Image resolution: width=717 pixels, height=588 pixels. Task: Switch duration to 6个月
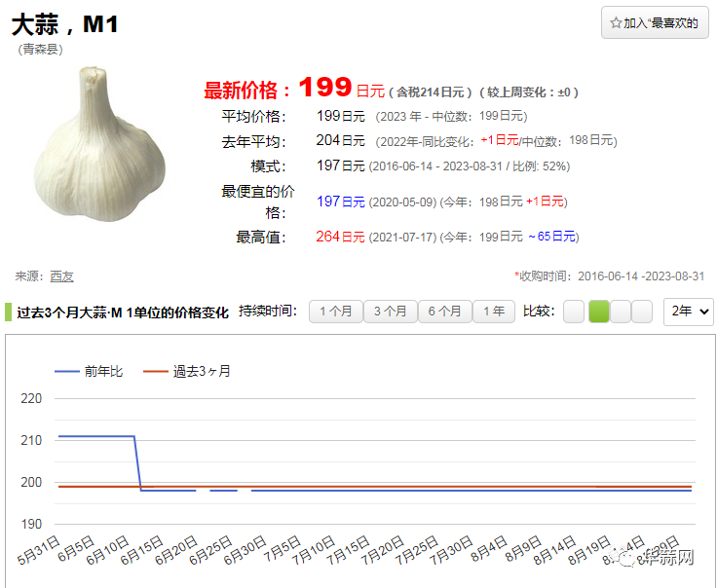(x=444, y=312)
